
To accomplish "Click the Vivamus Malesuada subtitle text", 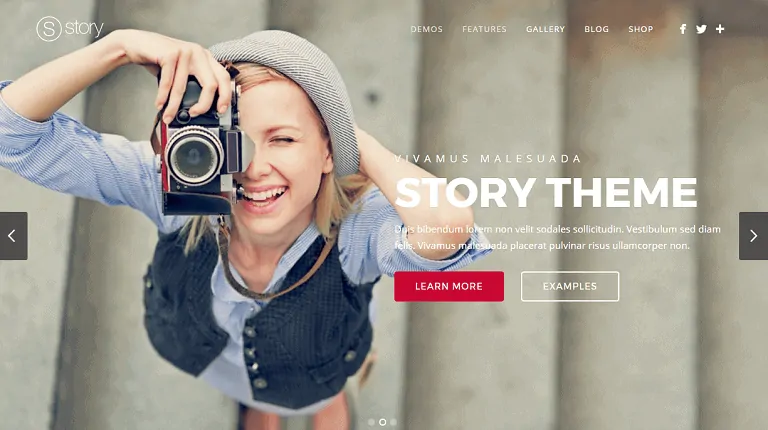I will pos(488,159).
